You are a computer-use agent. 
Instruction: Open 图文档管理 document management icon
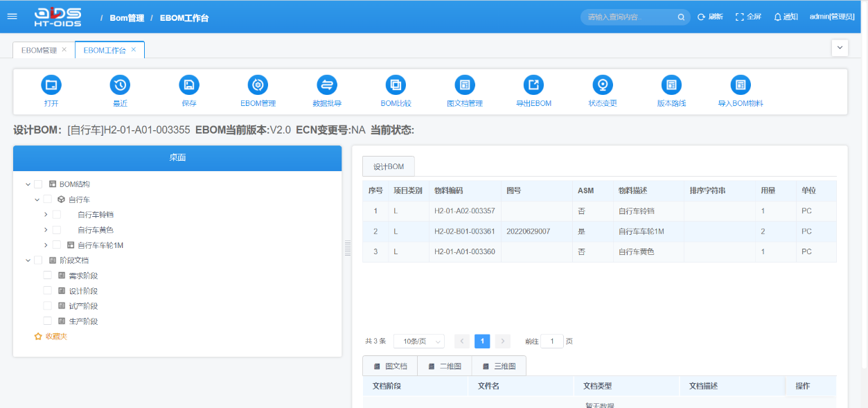click(x=465, y=85)
